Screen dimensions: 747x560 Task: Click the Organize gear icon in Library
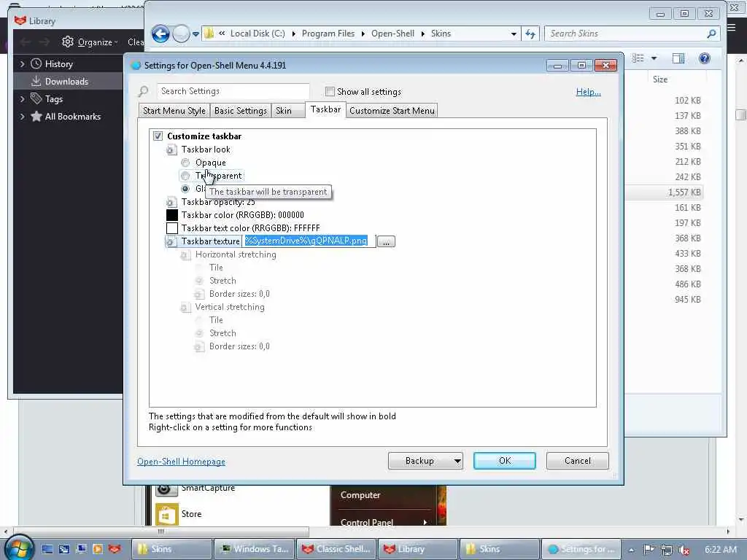tap(68, 42)
